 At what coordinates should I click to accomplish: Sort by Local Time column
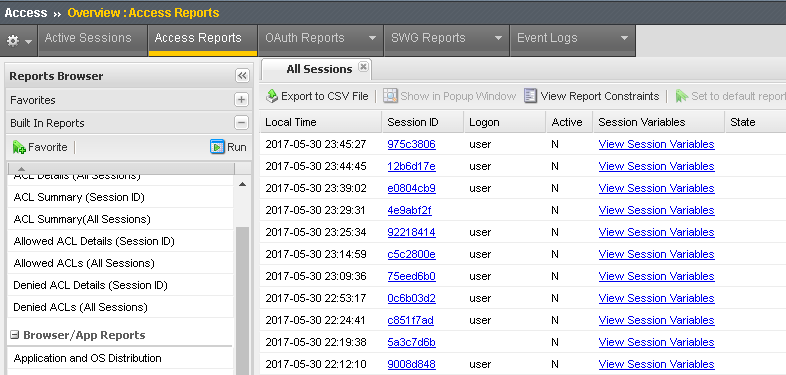coord(321,122)
